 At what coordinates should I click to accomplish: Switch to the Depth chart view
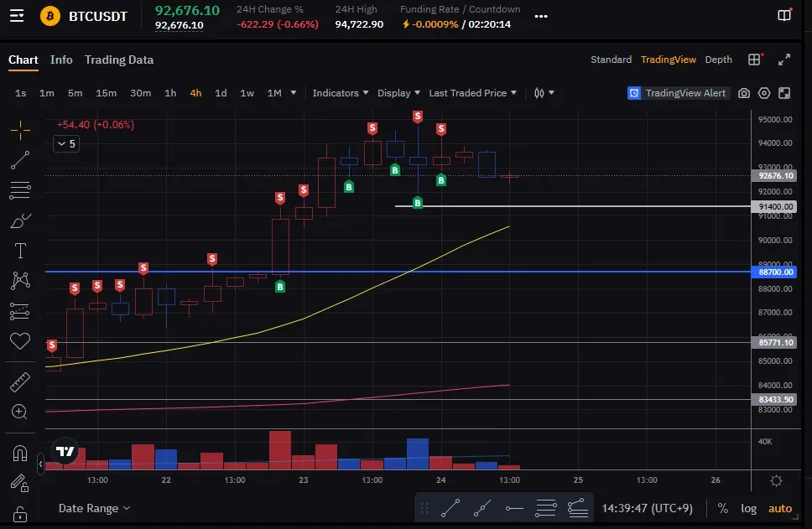[718, 60]
